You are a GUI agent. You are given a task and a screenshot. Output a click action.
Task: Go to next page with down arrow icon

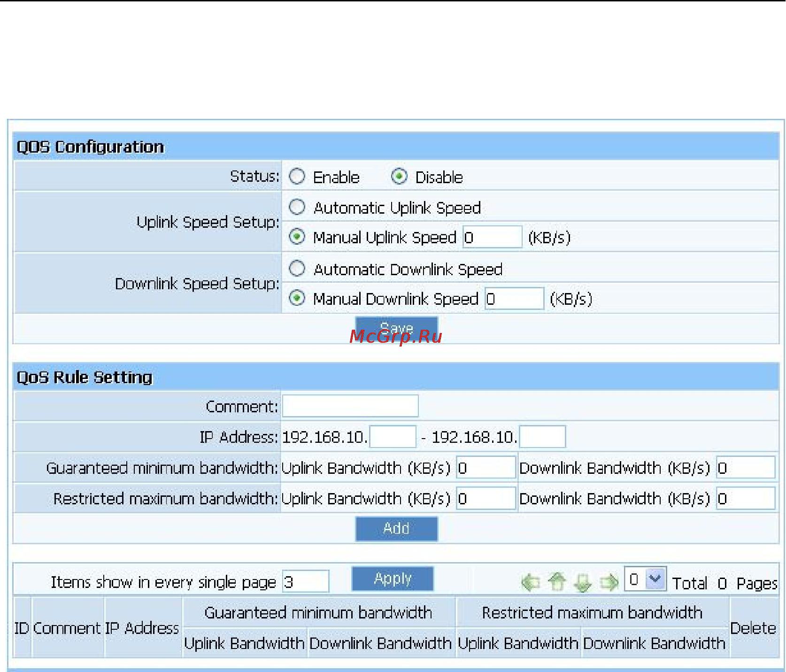click(583, 583)
